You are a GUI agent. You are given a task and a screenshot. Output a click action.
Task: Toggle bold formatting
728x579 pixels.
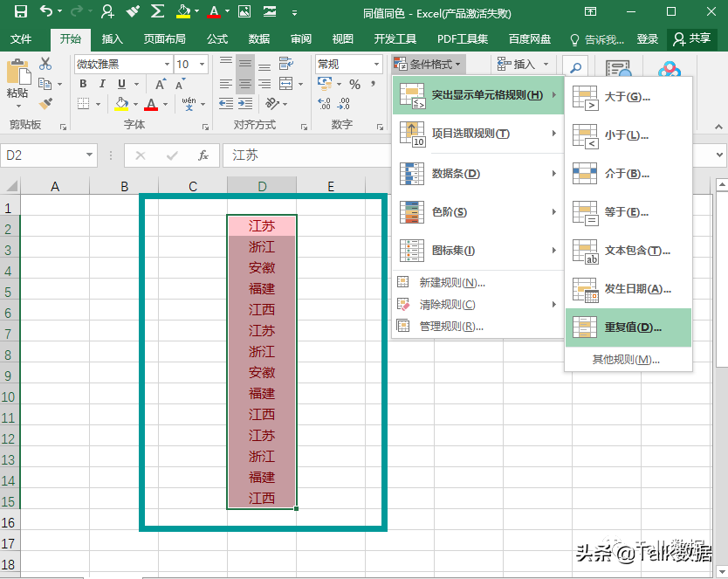coord(83,84)
